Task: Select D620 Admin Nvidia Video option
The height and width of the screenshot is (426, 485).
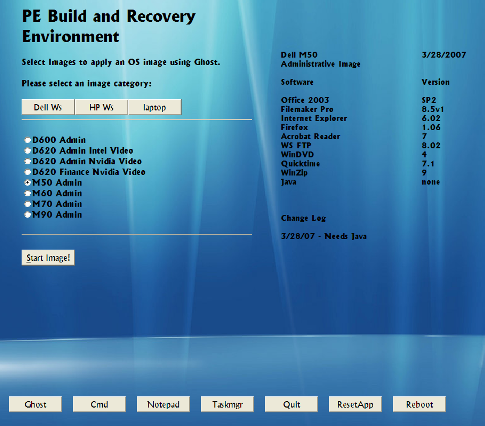Action: [28, 161]
